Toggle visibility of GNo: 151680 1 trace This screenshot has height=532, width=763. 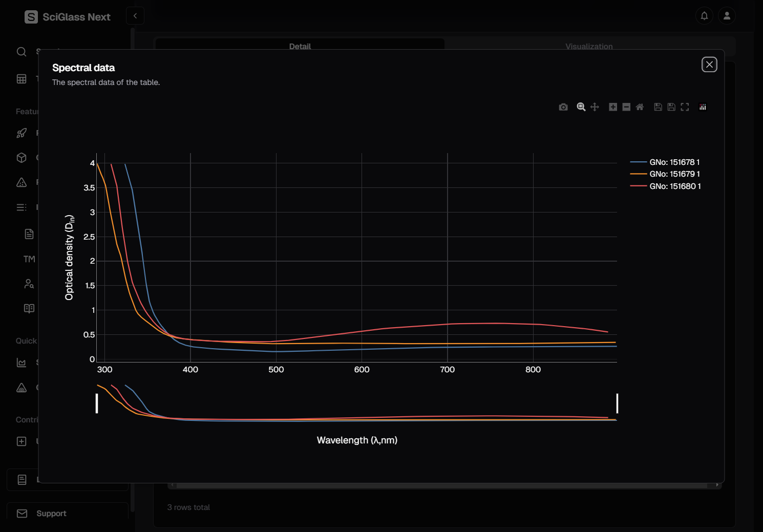674,186
